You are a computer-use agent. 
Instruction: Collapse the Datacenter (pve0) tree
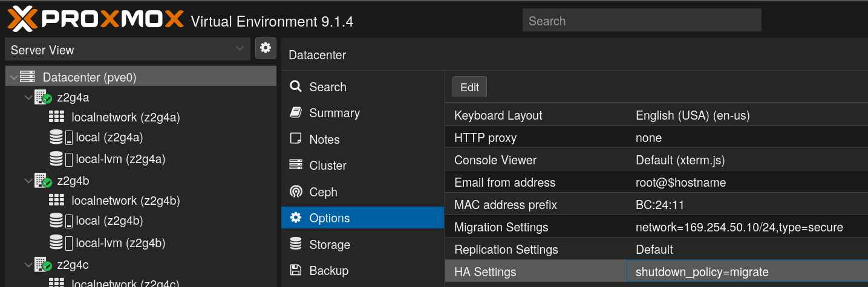tap(13, 77)
